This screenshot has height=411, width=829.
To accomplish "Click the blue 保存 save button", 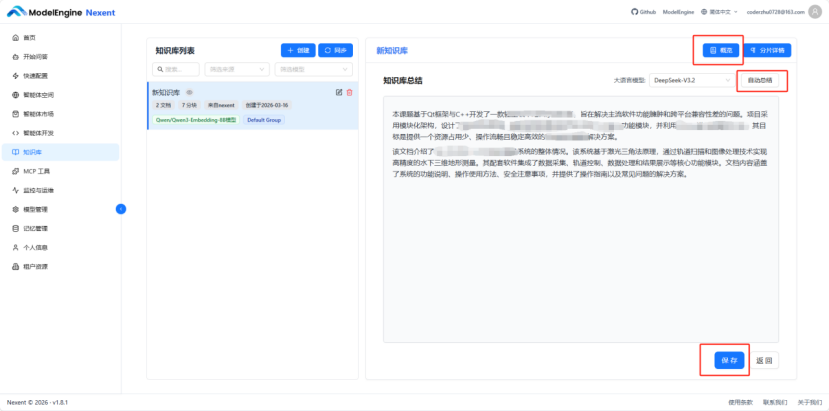I will (729, 360).
